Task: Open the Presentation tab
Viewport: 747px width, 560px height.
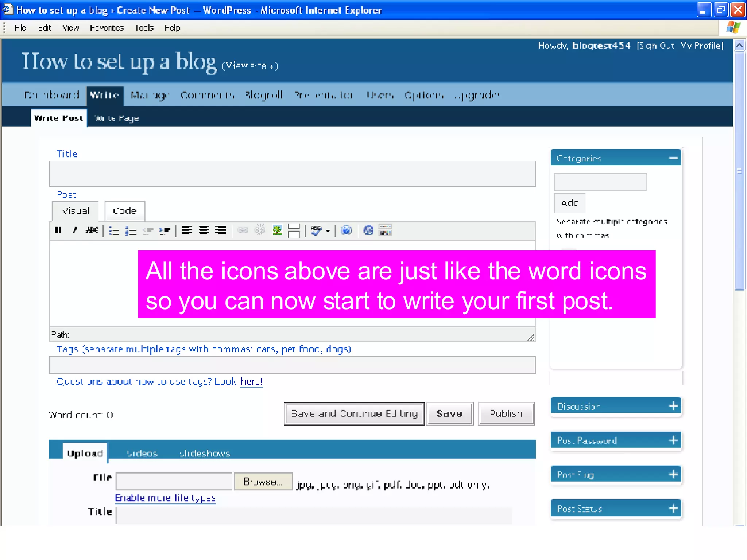Action: [324, 96]
